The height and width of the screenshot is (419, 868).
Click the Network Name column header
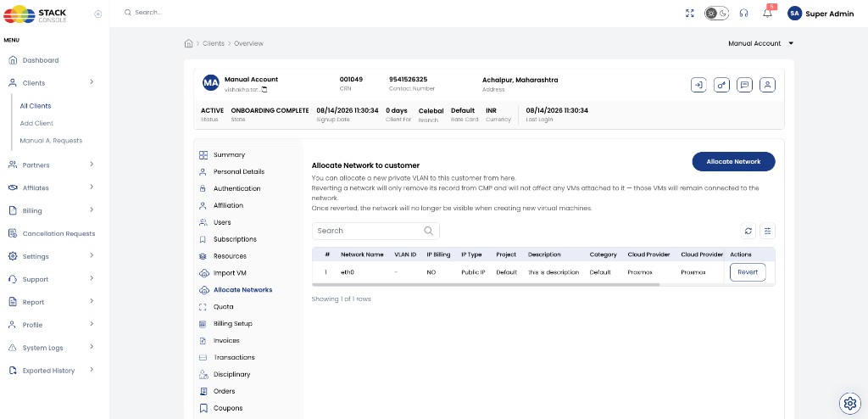coord(362,254)
